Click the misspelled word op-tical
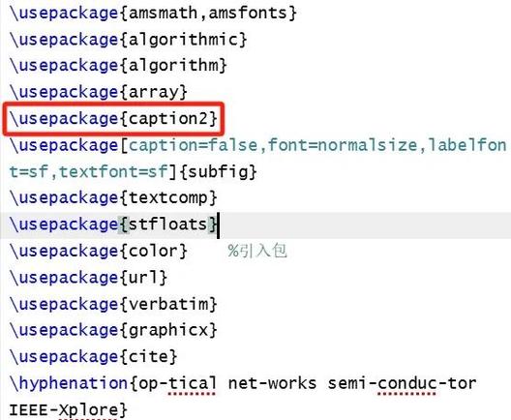The height and width of the screenshot is (420, 511). point(178,384)
